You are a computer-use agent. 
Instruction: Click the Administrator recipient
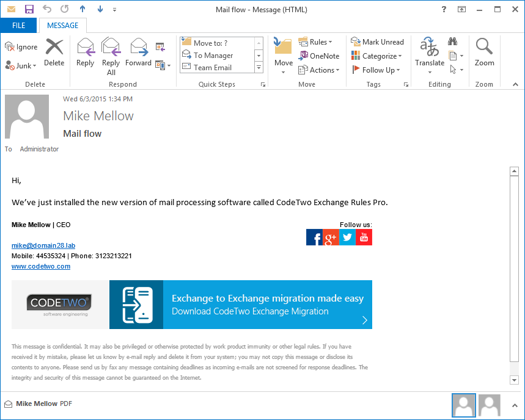(x=39, y=149)
